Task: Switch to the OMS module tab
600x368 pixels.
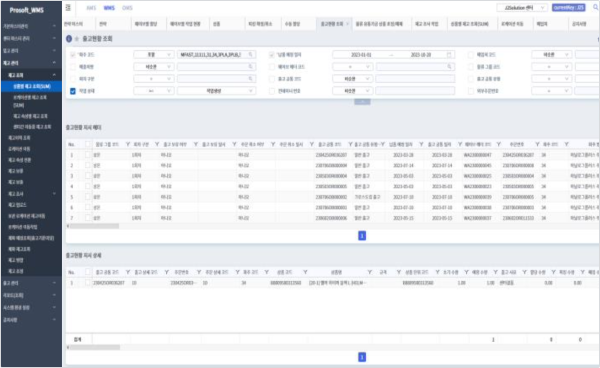Action: (x=127, y=8)
